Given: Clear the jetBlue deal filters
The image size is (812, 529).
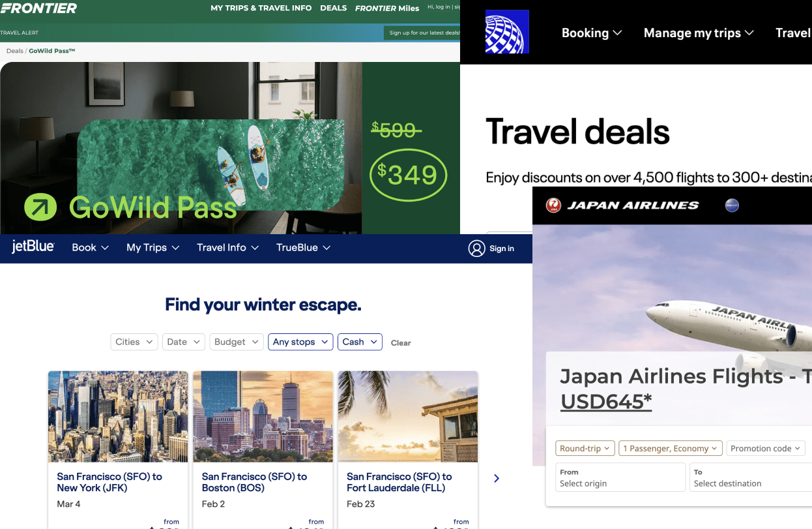Looking at the screenshot, I should tap(401, 342).
